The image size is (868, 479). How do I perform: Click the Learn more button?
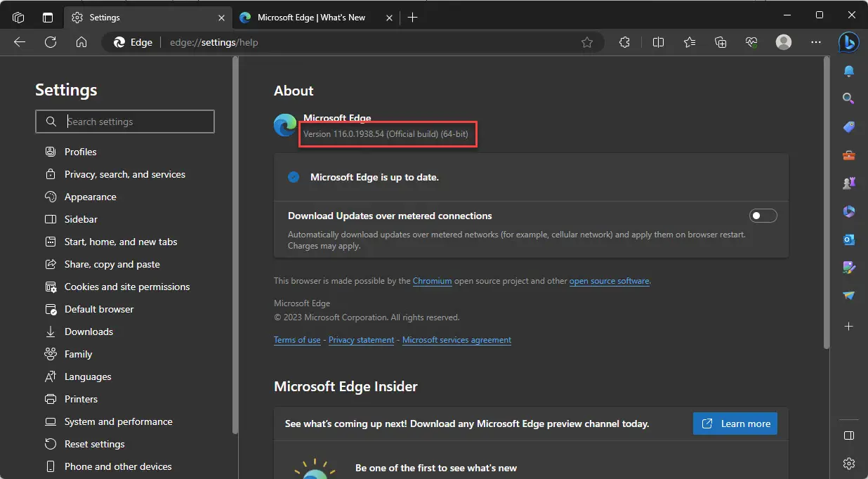(735, 424)
